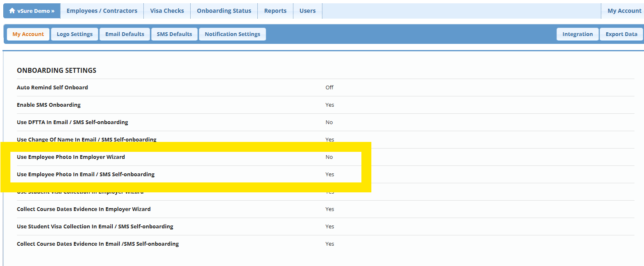Viewport: 644px width, 266px height.
Task: Click the home icon beside vSure Demo
Action: [x=12, y=11]
